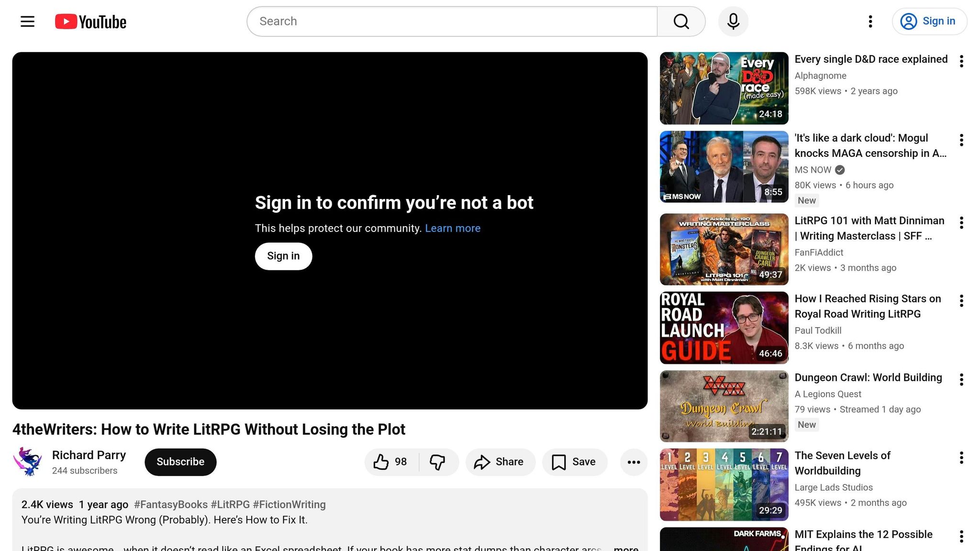Open title 'MIT Explains the 12 Possible Endings'
The width and height of the screenshot is (980, 551).
click(863, 540)
